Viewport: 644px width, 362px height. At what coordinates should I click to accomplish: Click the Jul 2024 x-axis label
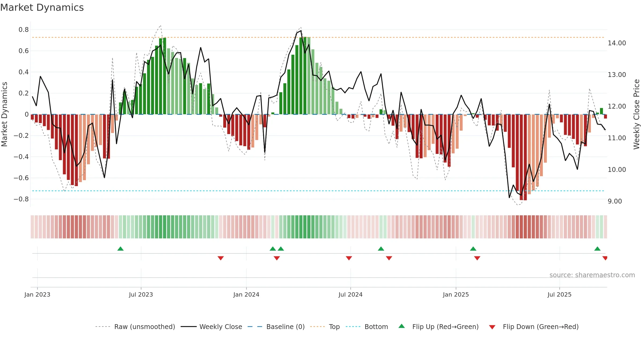(x=350, y=294)
